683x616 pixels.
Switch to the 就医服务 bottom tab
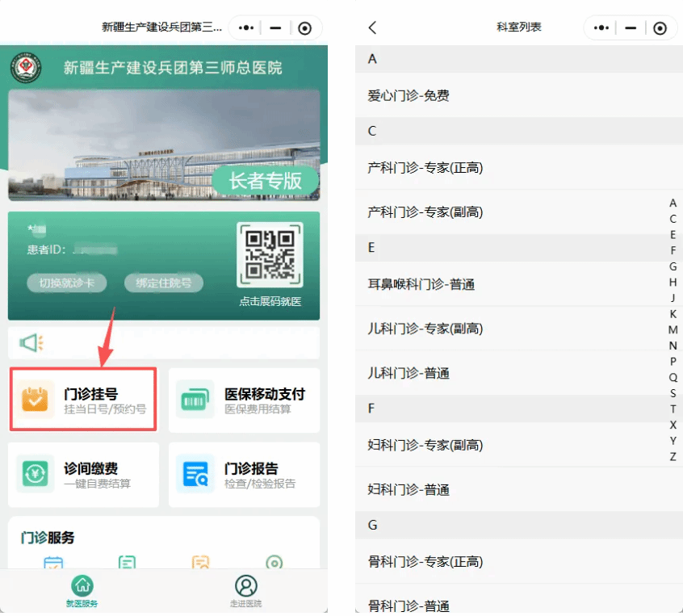tap(82, 591)
